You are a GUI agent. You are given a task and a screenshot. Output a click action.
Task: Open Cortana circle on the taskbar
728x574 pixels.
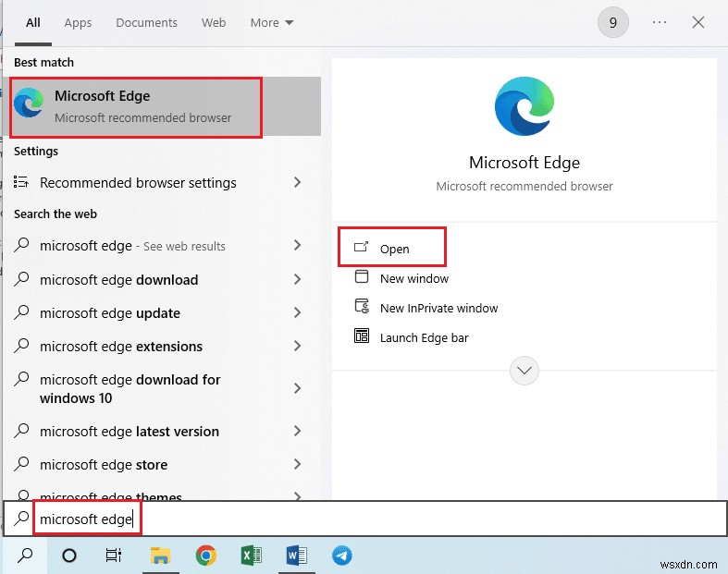pyautogui.click(x=69, y=555)
